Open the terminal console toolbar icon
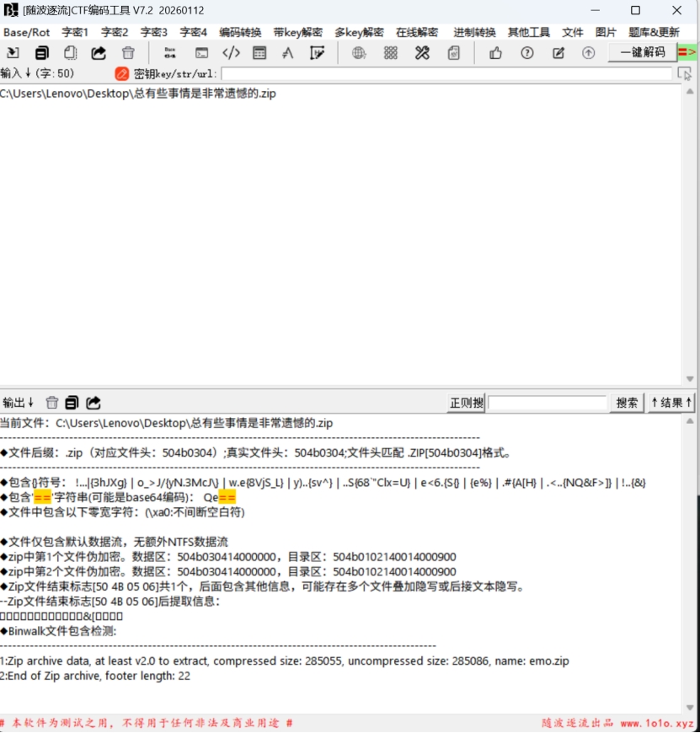The image size is (700, 733). pyautogui.click(x=202, y=53)
